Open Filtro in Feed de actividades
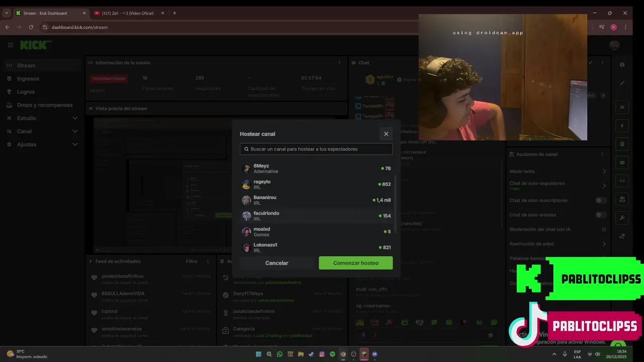The image size is (644, 362). point(191,261)
